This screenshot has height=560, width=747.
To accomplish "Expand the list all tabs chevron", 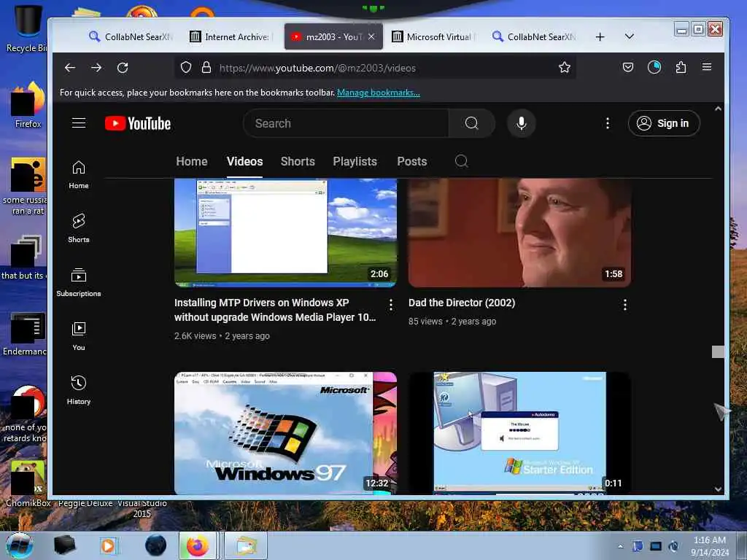I will tap(630, 36).
